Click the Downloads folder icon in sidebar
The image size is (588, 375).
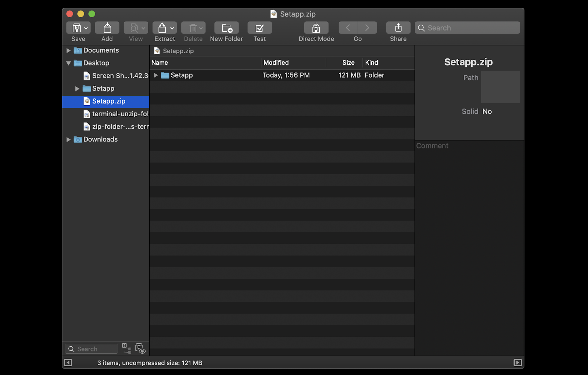pos(78,139)
